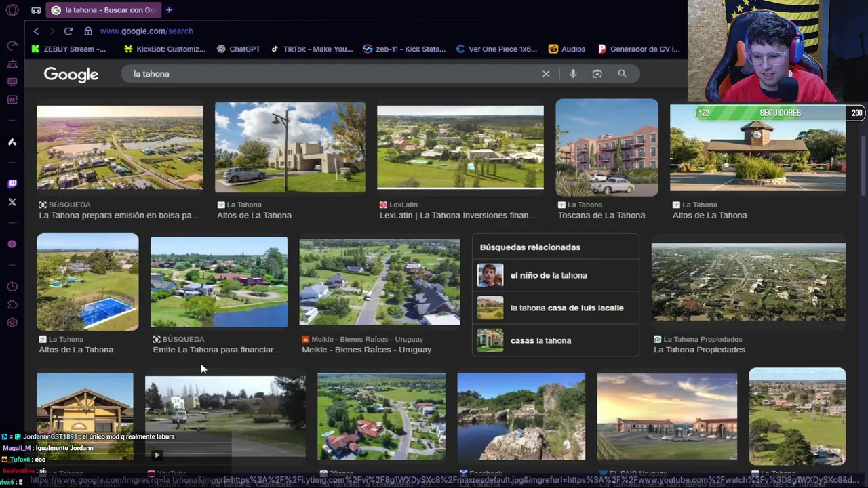
Task: Open zeb-11 - Kick Stats bookmark
Action: coord(404,49)
